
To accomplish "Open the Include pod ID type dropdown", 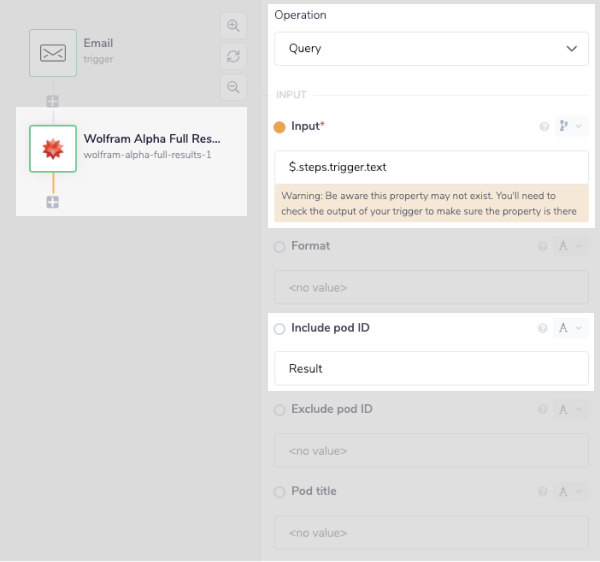I will 571,328.
